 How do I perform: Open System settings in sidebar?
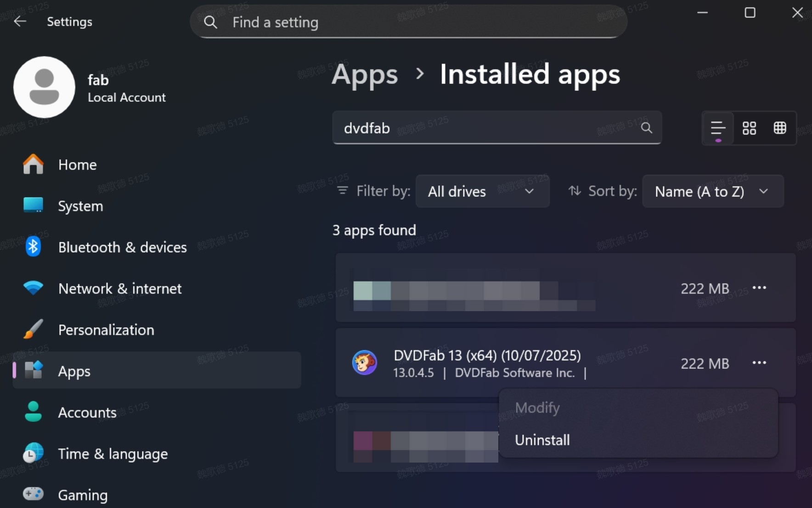[x=157, y=206]
